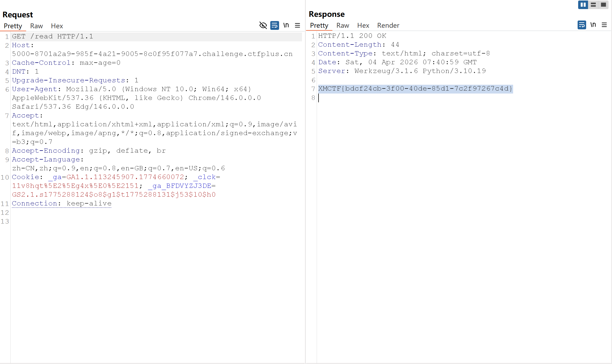Show newline characters in Response panel
The image size is (612, 364).
coord(593,25)
